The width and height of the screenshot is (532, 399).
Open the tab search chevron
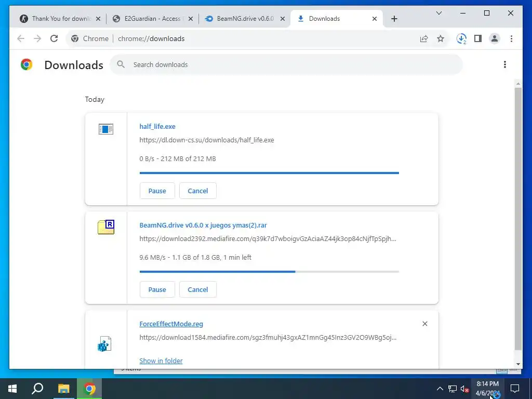438,13
